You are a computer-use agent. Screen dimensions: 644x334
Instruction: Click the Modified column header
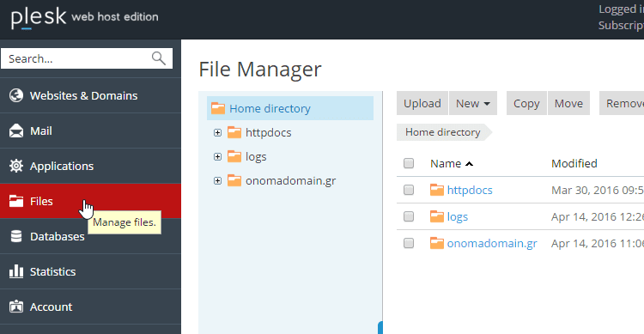574,163
